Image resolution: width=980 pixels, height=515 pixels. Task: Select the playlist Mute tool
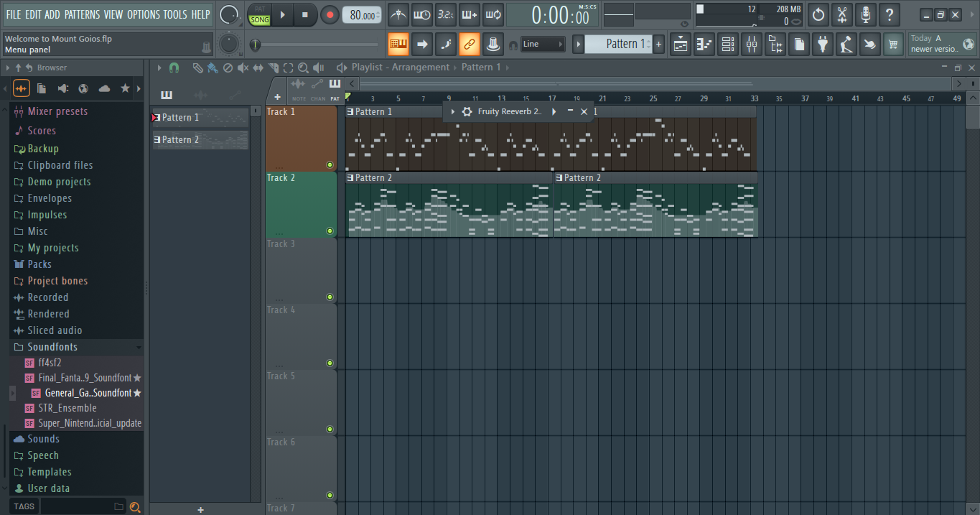[x=243, y=68]
